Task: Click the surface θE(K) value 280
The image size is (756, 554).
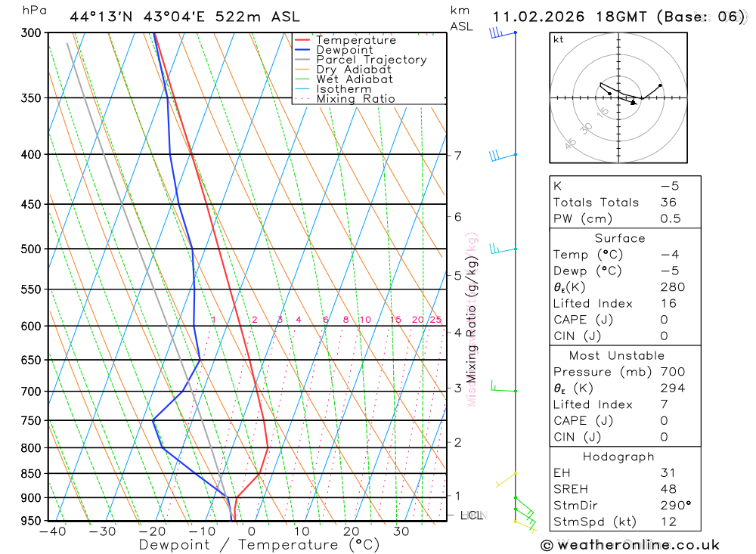Action: point(673,287)
